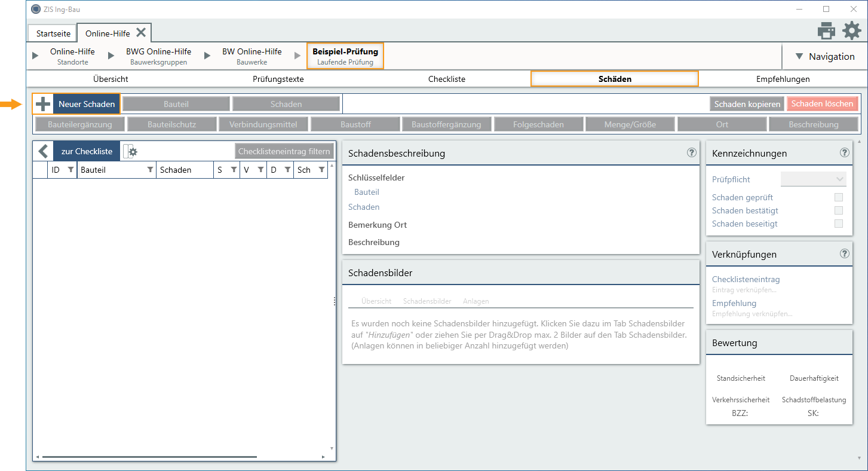Click filter icon in Sch column

(x=321, y=170)
